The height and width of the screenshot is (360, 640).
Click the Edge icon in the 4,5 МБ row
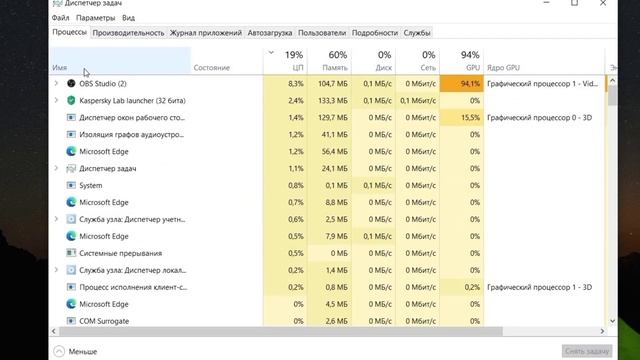pyautogui.click(x=71, y=304)
